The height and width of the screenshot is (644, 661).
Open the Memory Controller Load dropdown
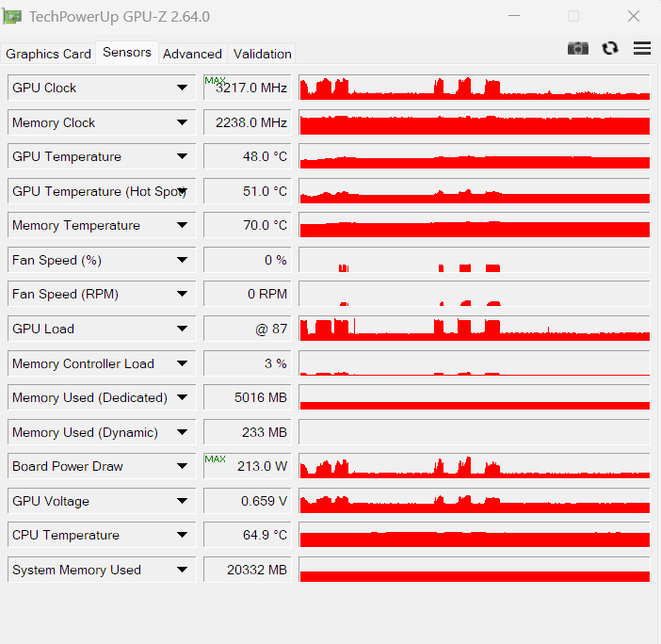pyautogui.click(x=182, y=363)
